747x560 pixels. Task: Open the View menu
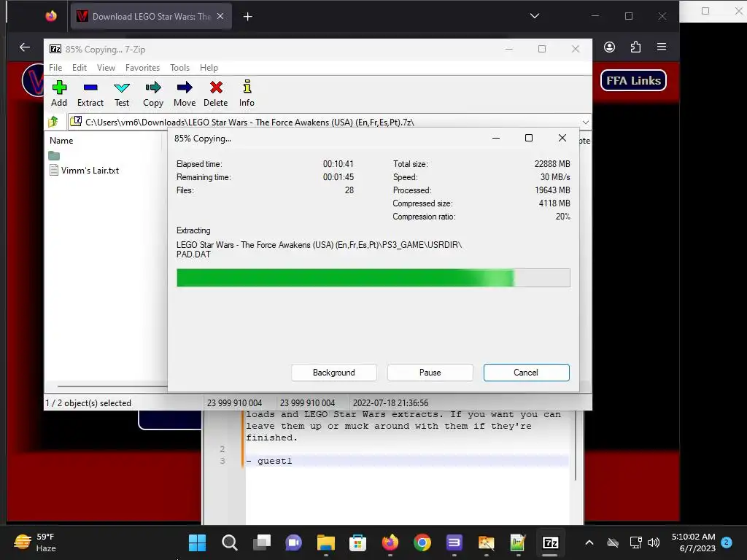pos(106,68)
